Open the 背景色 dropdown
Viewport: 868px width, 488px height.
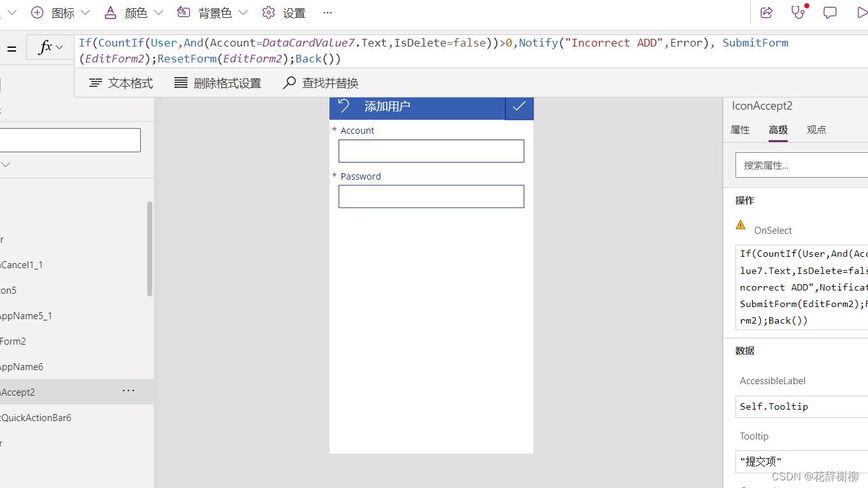(212, 13)
